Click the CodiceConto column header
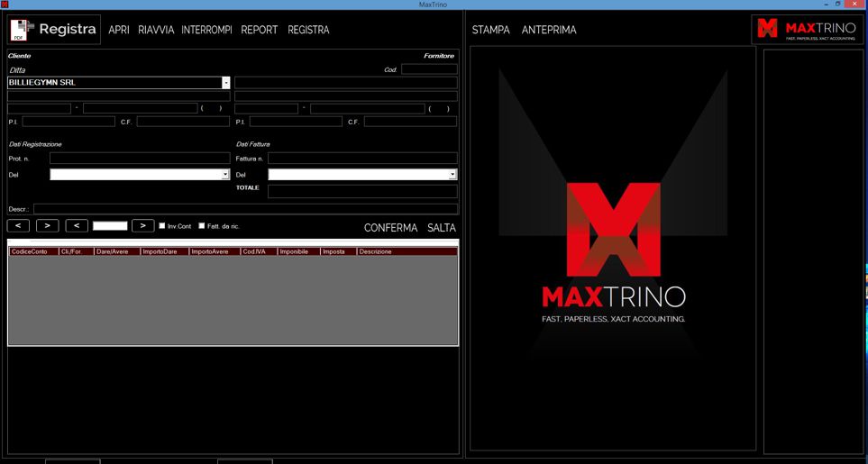The image size is (868, 464). pos(34,251)
